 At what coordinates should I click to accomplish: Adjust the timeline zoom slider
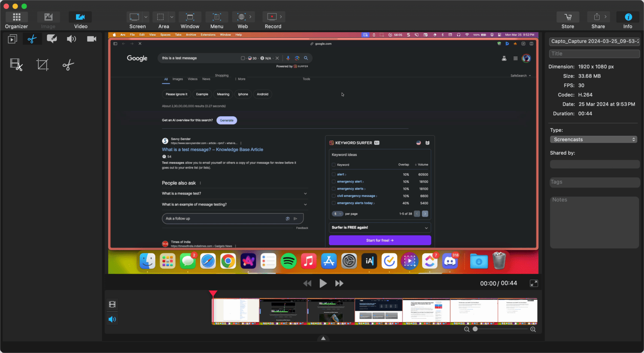point(475,329)
